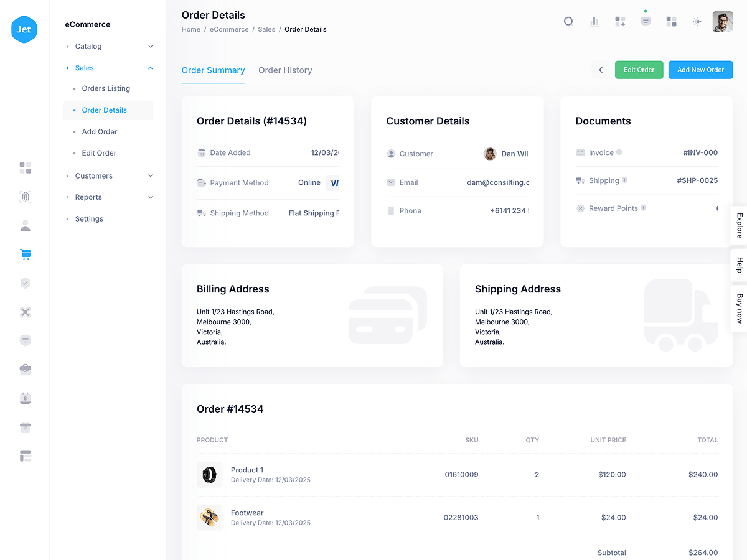This screenshot has height=560, width=747.
Task: Open the bar chart activity icon
Action: [x=594, y=22]
